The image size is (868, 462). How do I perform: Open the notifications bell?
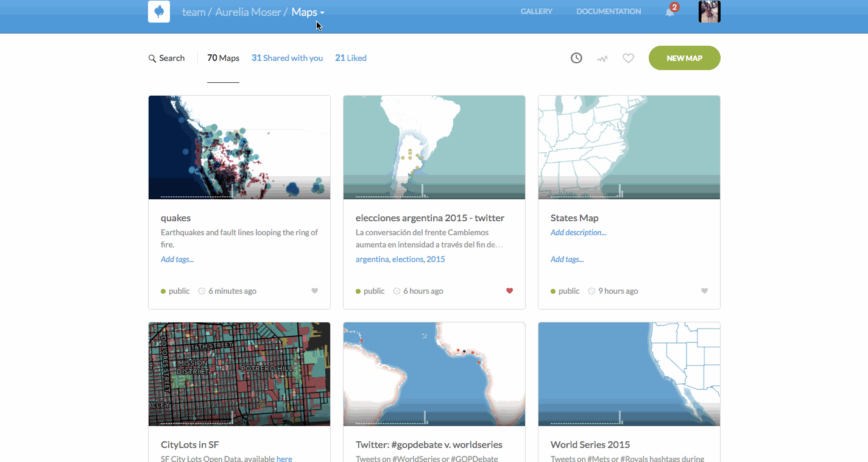pos(670,12)
